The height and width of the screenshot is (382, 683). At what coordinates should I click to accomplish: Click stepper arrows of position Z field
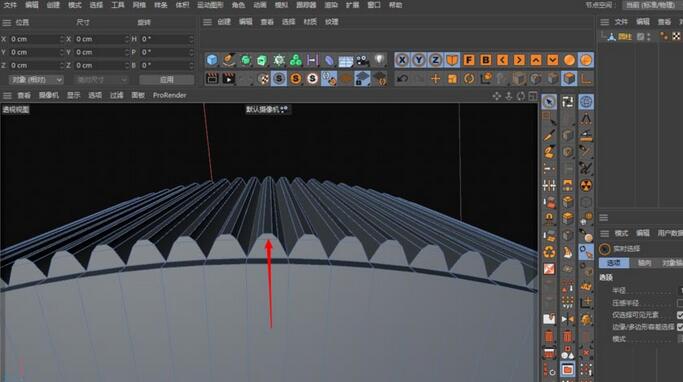[62, 65]
